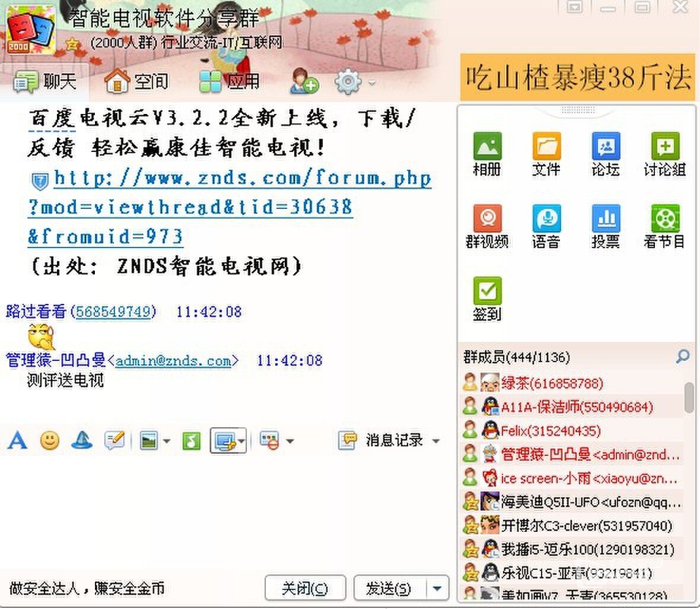Click the gold star icon beside group info
Screen dimensions: 700x609
point(72,45)
